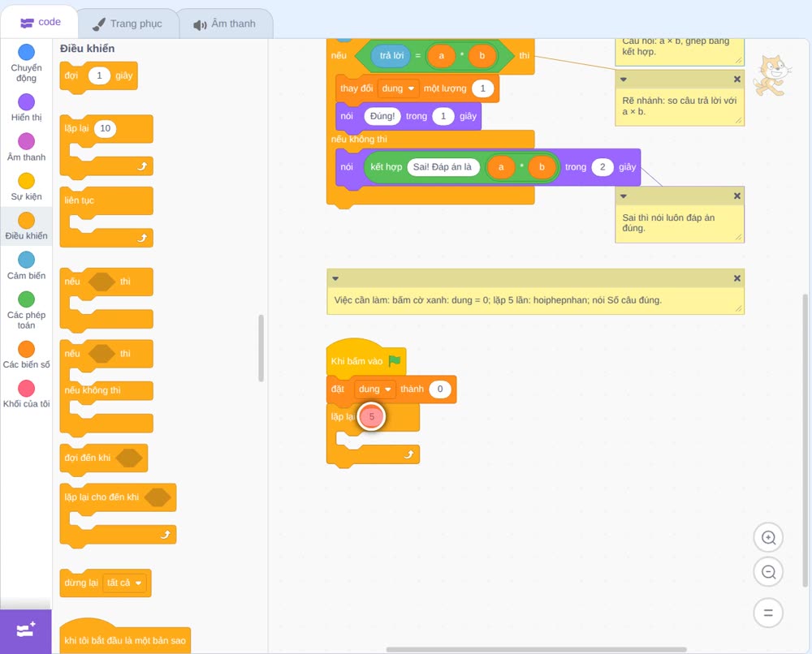The width and height of the screenshot is (812, 654).
Task: Open the add extension button
Action: pos(26,630)
